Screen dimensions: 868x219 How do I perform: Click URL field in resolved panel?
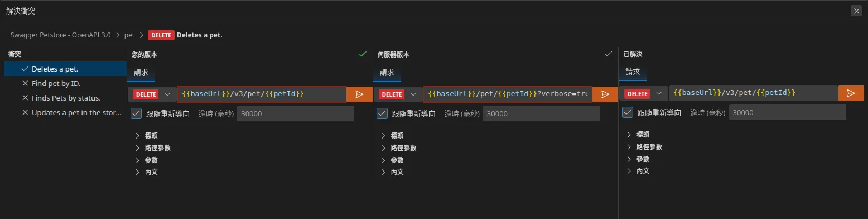coord(753,93)
